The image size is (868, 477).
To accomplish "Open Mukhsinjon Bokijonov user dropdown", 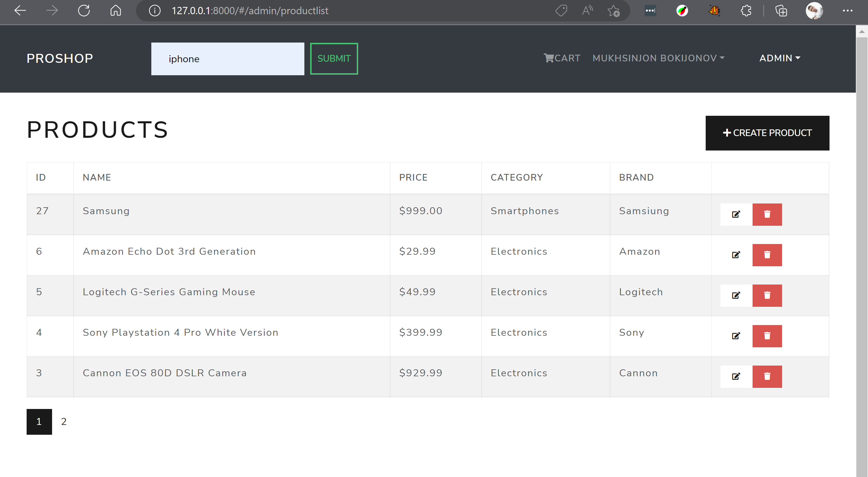I will click(658, 58).
